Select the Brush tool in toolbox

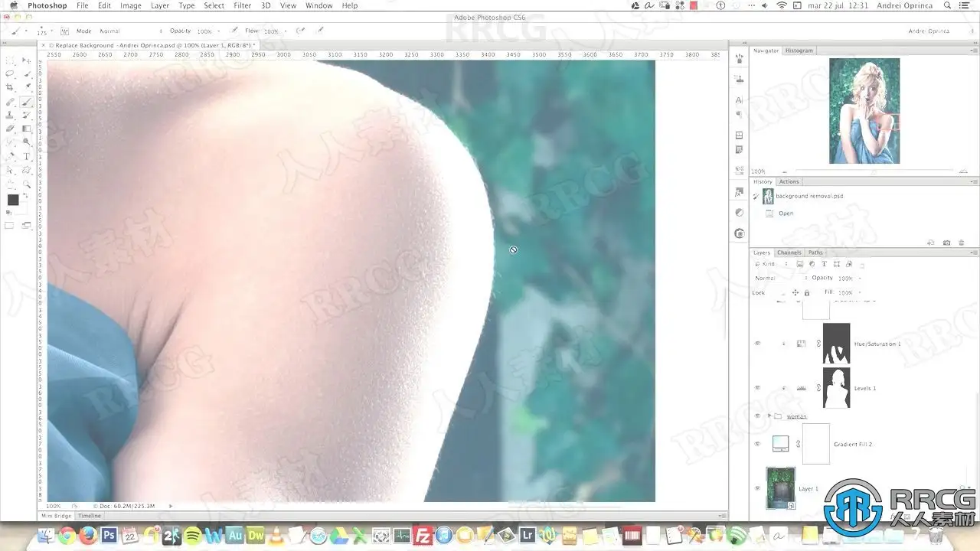[27, 101]
